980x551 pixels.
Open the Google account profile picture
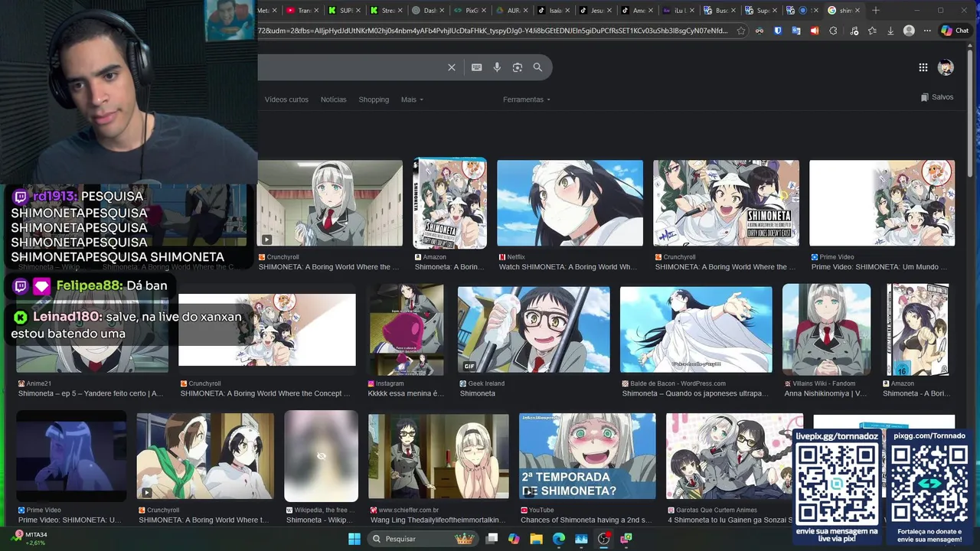[946, 67]
